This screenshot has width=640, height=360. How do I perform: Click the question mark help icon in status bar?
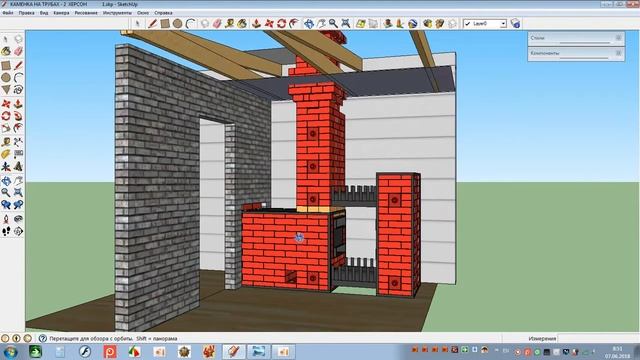click(x=42, y=338)
